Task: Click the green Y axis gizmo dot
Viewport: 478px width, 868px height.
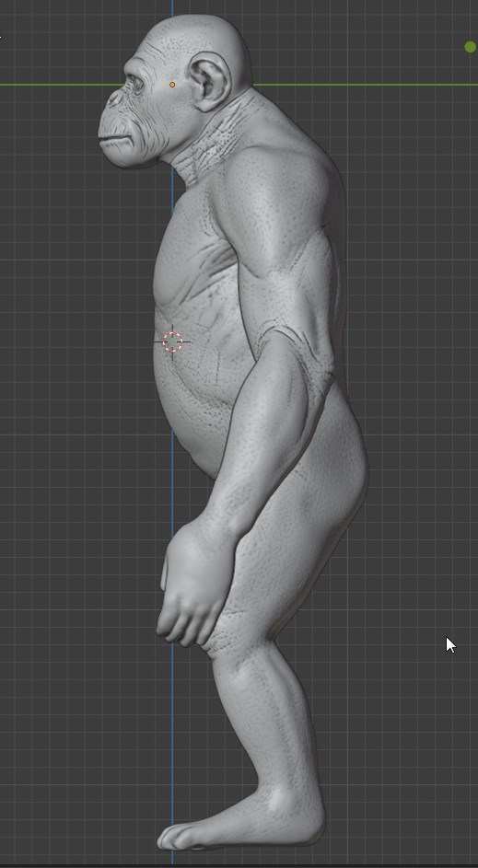Action: pyautogui.click(x=471, y=48)
